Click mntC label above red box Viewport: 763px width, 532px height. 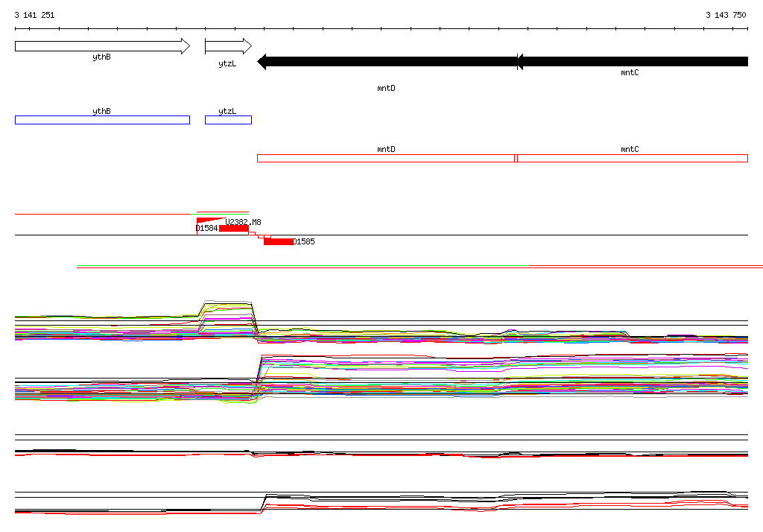630,149
